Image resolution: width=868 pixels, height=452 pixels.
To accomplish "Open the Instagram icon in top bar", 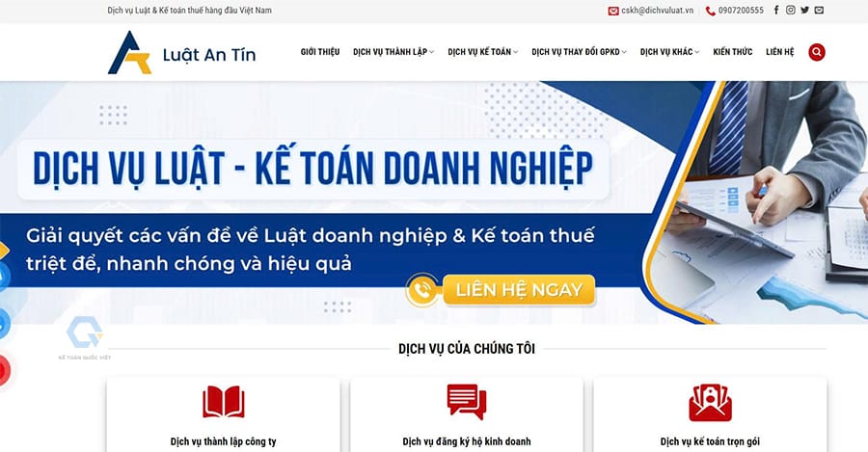I will click(x=791, y=10).
